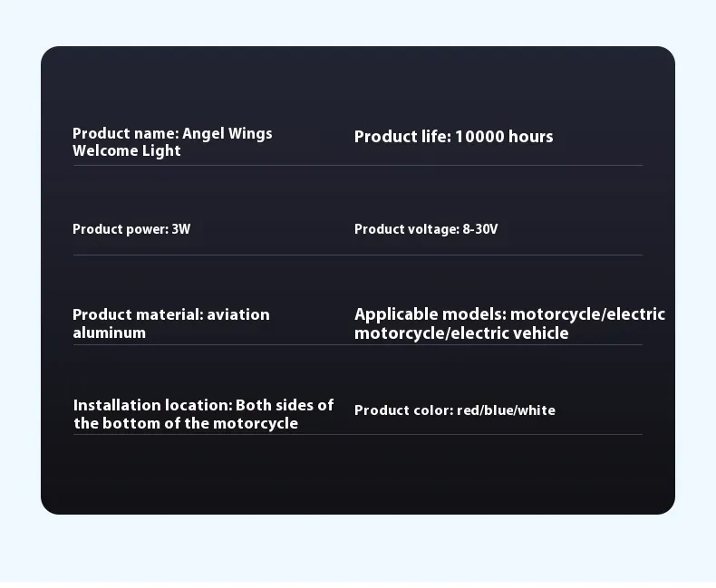
Task: Click the 'Product material' label
Action: click(x=138, y=315)
